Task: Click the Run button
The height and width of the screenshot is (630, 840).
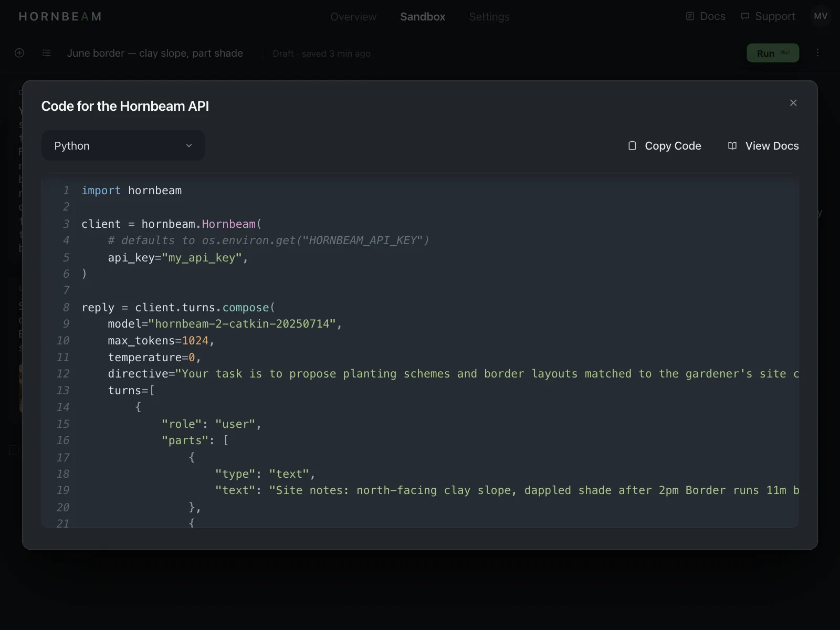Action: tap(773, 53)
